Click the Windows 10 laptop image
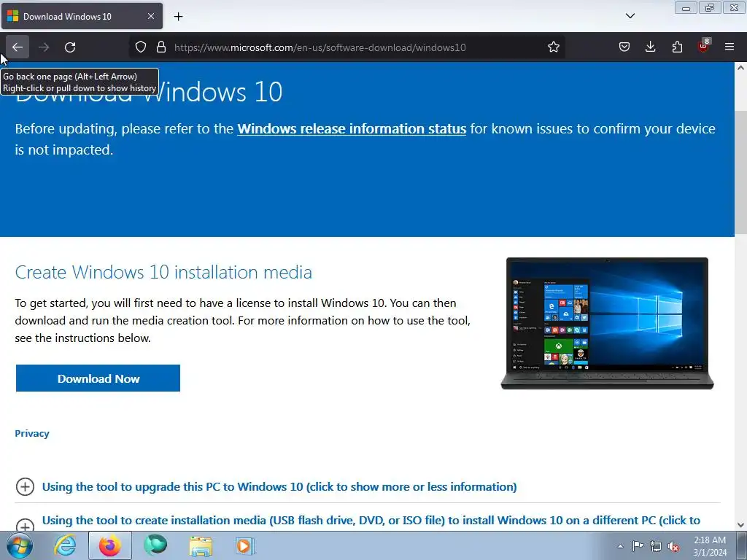747x560 pixels. coord(607,323)
